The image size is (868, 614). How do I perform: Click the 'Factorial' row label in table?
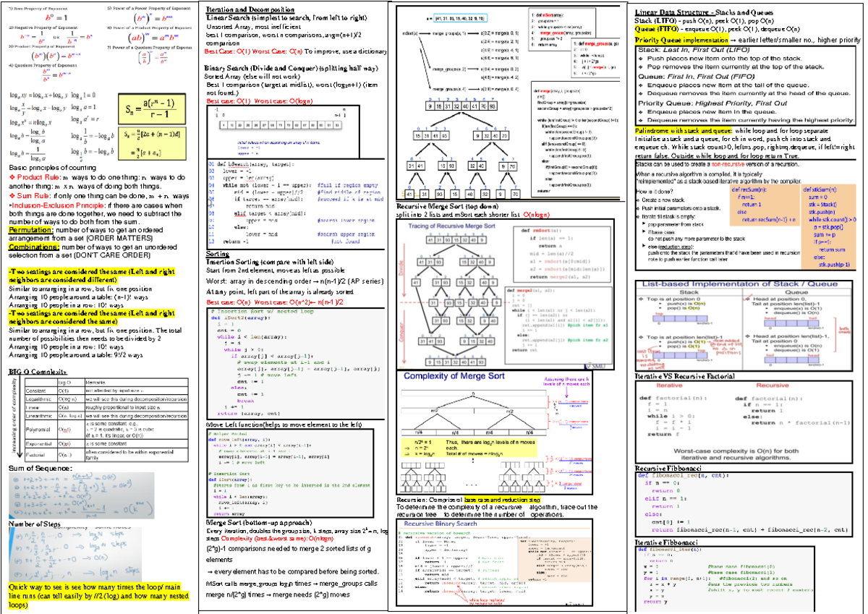36,454
